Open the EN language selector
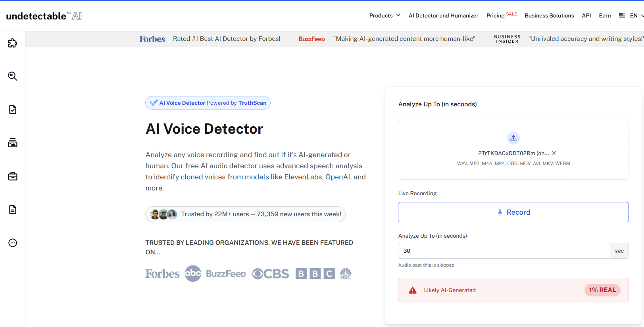Viewport: 644px width, 327px height. coord(632,15)
